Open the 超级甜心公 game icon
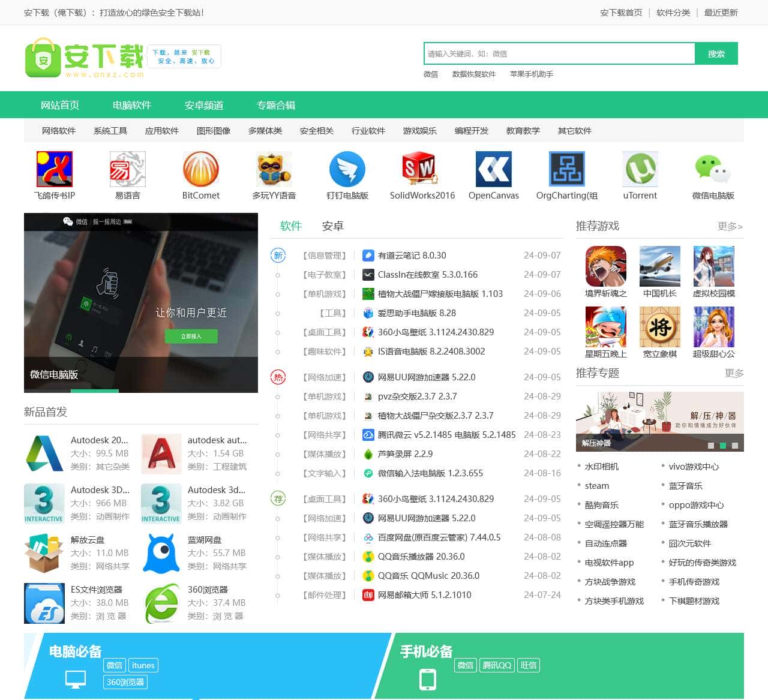The height and width of the screenshot is (700, 768). tap(714, 327)
